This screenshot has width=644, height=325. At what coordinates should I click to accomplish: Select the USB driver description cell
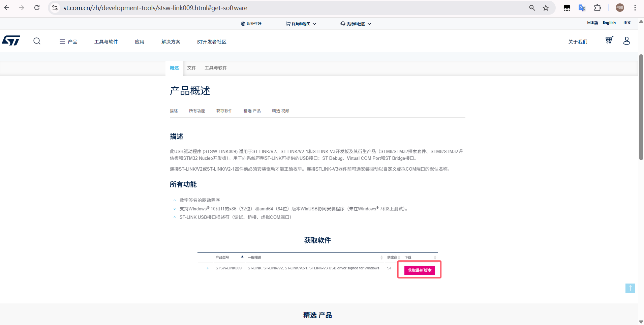pyautogui.click(x=313, y=268)
